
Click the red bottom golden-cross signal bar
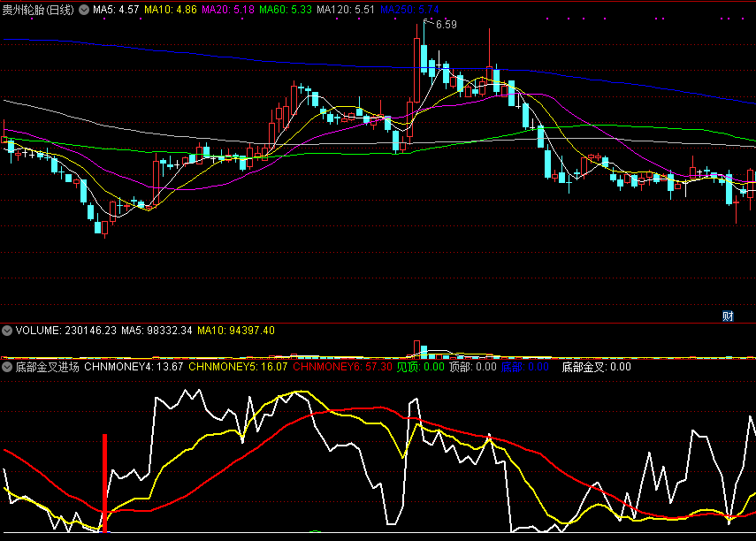[x=104, y=484]
